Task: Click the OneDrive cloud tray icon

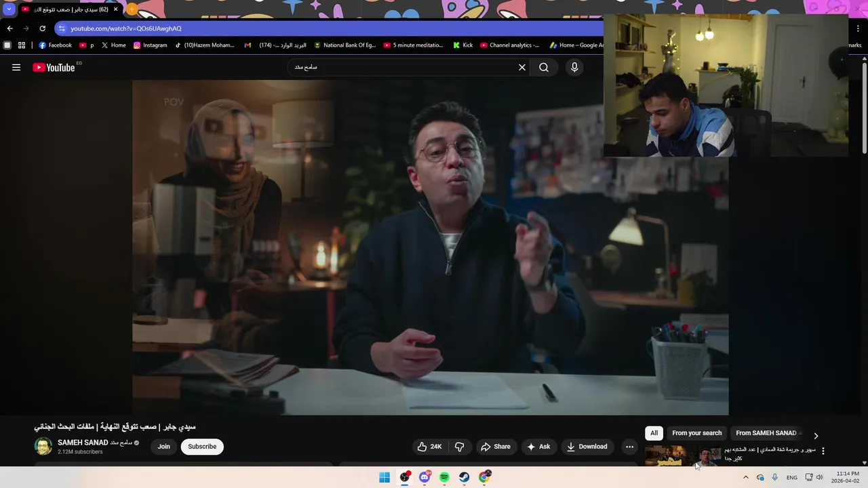Action: (760, 477)
